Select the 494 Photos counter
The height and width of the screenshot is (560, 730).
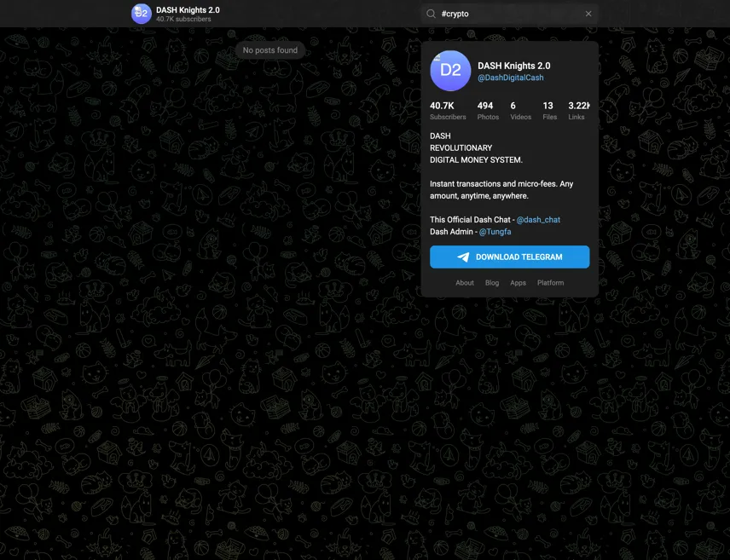488,111
